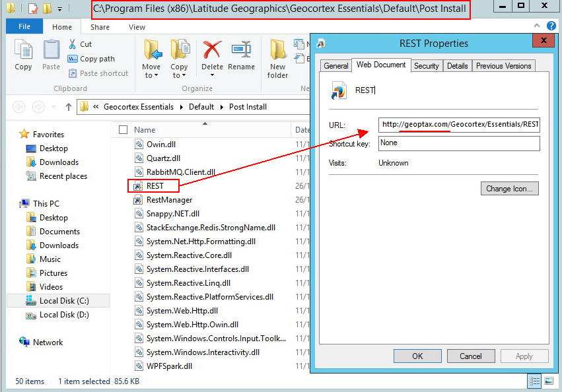Image resolution: width=562 pixels, height=392 pixels.
Task: Open Recent places in navigation pane
Action: [x=63, y=176]
